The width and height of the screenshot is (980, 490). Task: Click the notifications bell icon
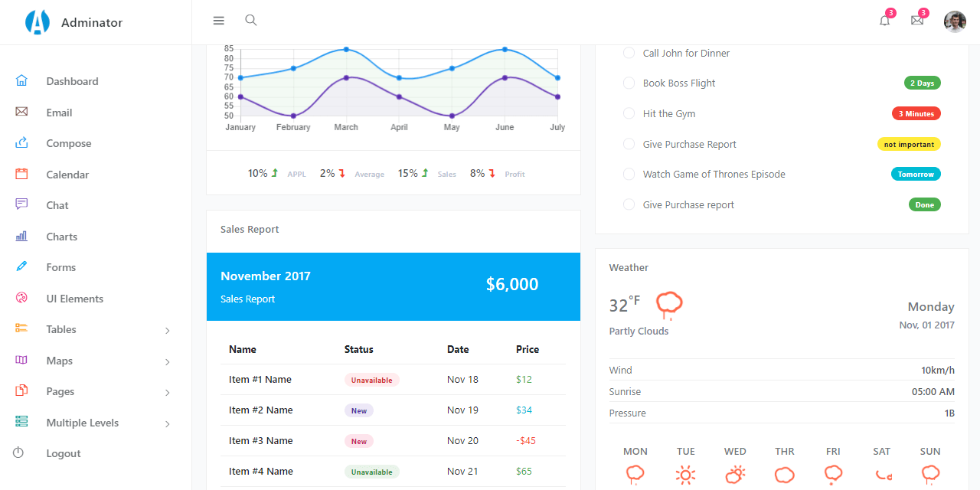tap(884, 21)
